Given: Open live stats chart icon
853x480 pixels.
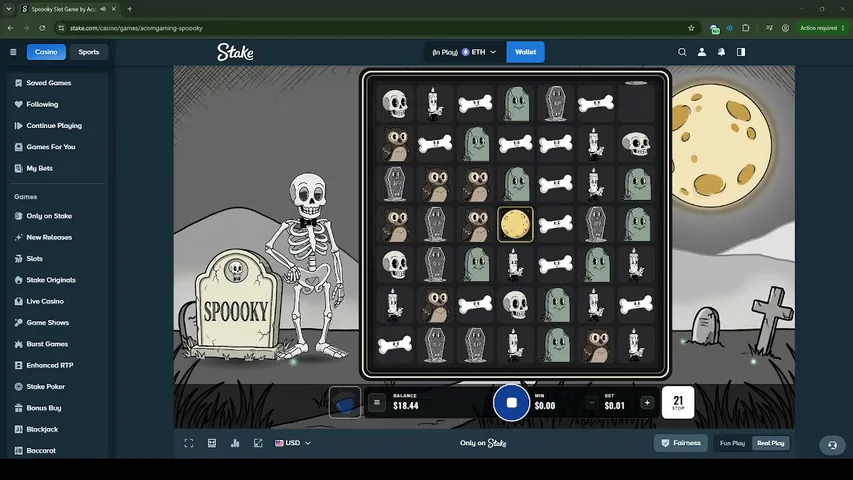Looking at the screenshot, I should coord(235,443).
